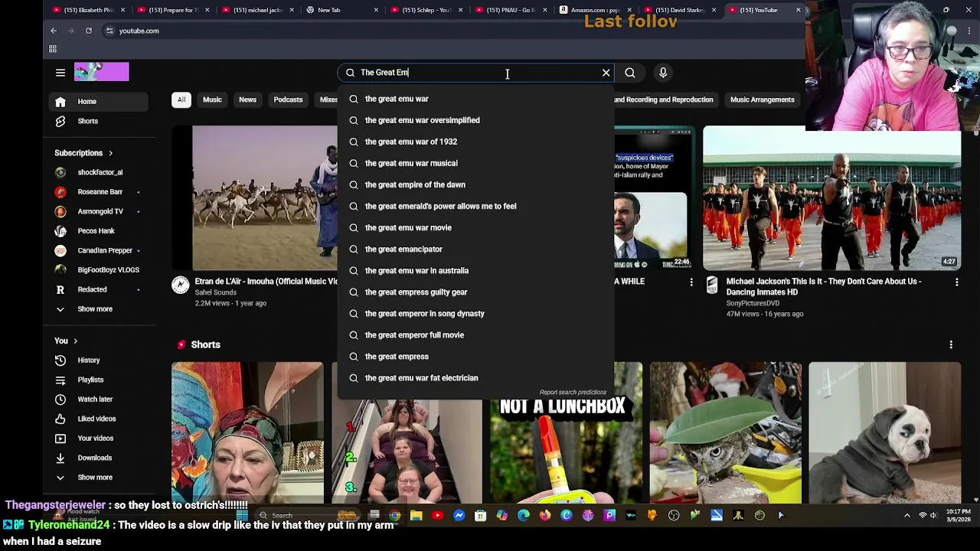Choose suggestion 'the great emu war fat electrician'
This screenshot has width=980, height=551.
point(475,377)
